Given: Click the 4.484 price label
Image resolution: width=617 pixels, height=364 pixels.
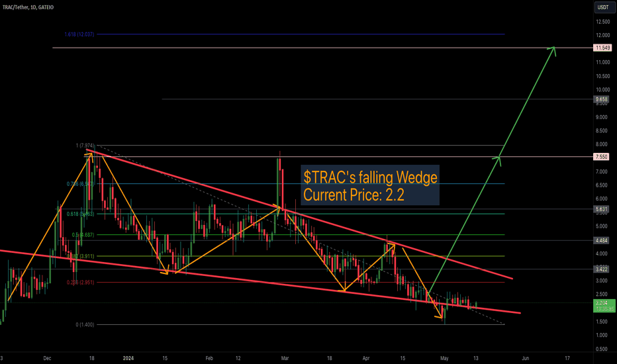Looking at the screenshot, I should (x=601, y=240).
